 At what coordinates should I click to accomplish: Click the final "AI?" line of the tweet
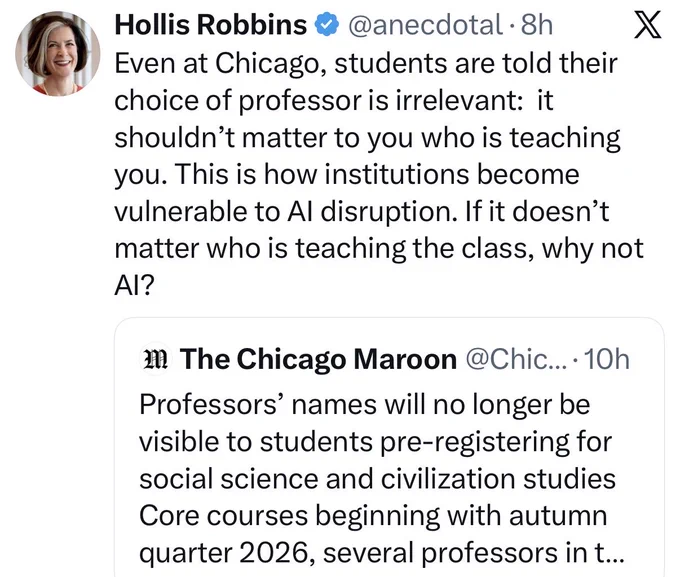point(134,286)
